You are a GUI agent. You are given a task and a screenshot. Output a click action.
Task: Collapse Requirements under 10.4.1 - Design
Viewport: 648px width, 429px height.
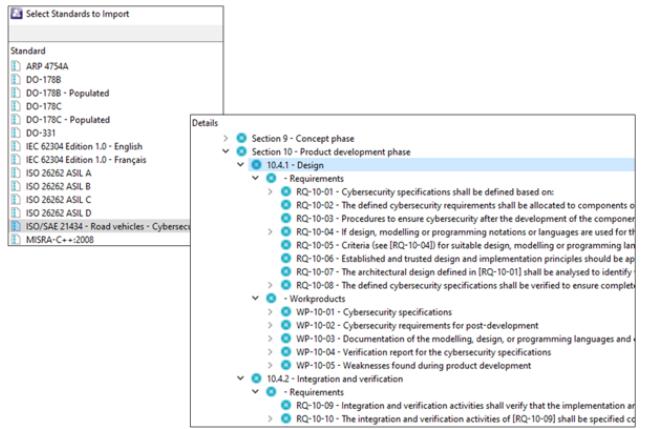(255, 178)
